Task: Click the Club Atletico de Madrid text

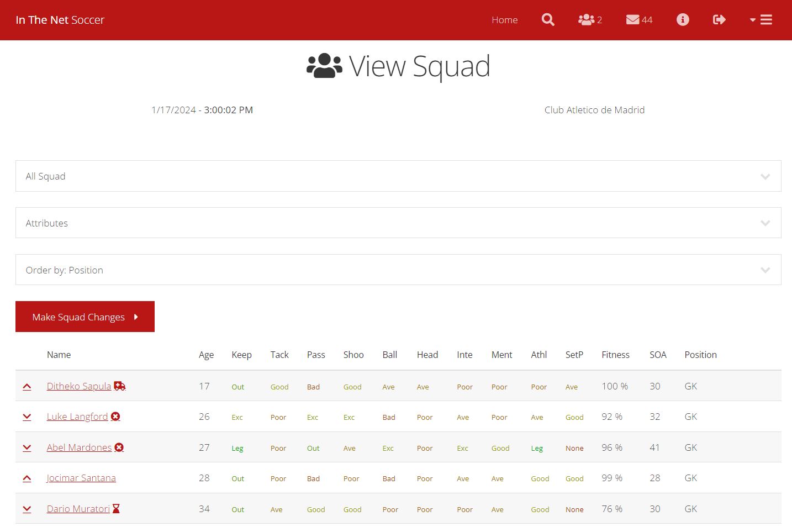Action: click(595, 110)
